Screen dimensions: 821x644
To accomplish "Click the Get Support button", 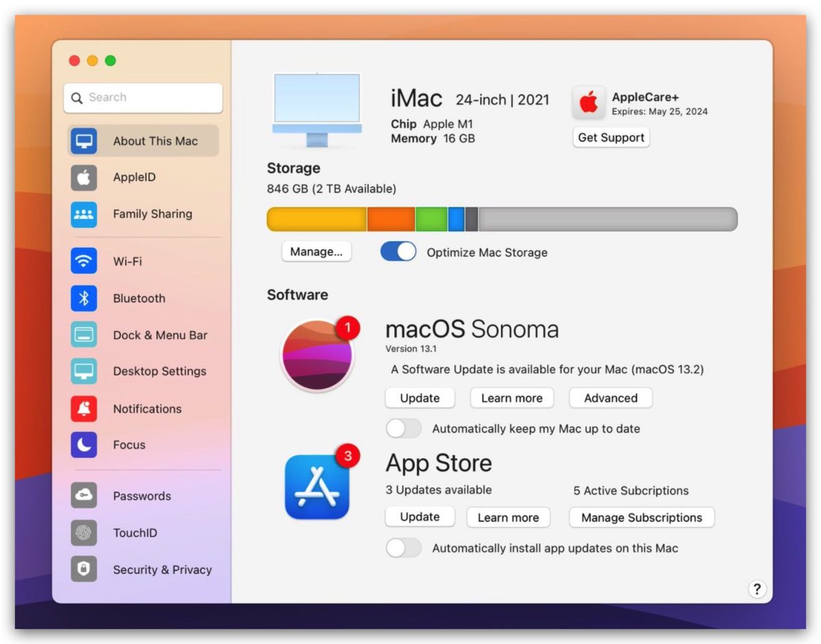I will click(x=611, y=138).
